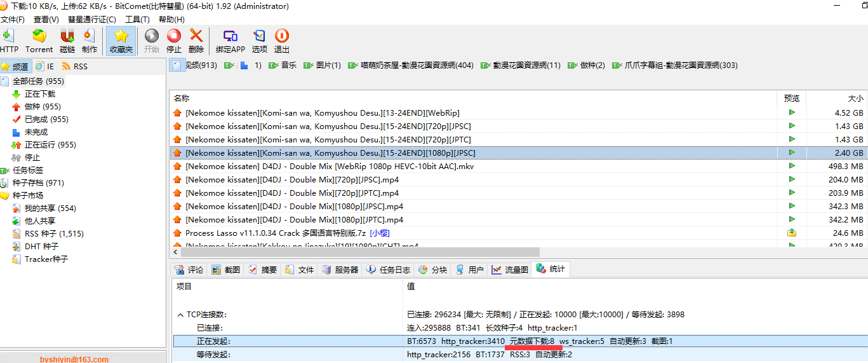This screenshot has height=363, width=868.
Task: Toggle the 收藏夹 favorites panel
Action: point(121,41)
